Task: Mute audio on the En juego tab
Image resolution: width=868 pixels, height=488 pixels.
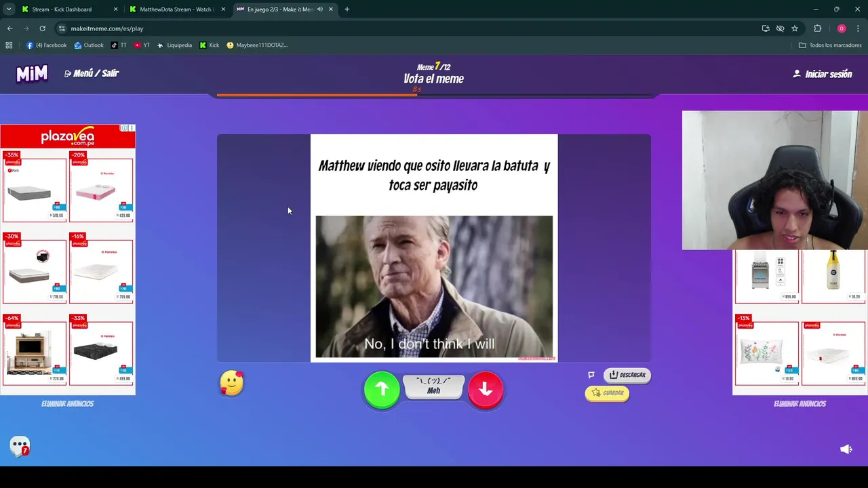Action: 320,9
